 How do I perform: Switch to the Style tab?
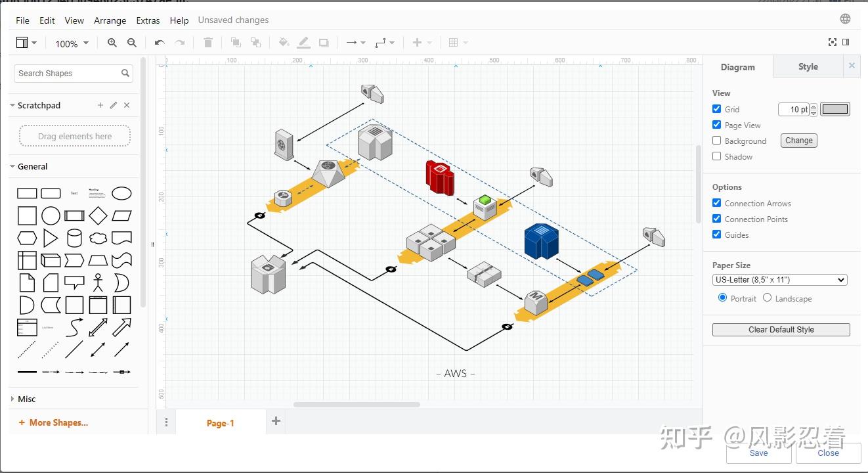pyautogui.click(x=808, y=66)
